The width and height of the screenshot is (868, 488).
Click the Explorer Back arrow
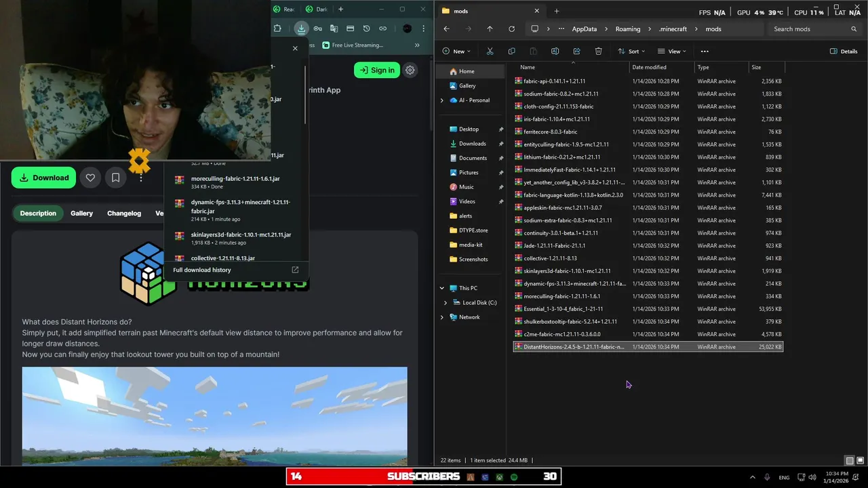[x=446, y=29]
